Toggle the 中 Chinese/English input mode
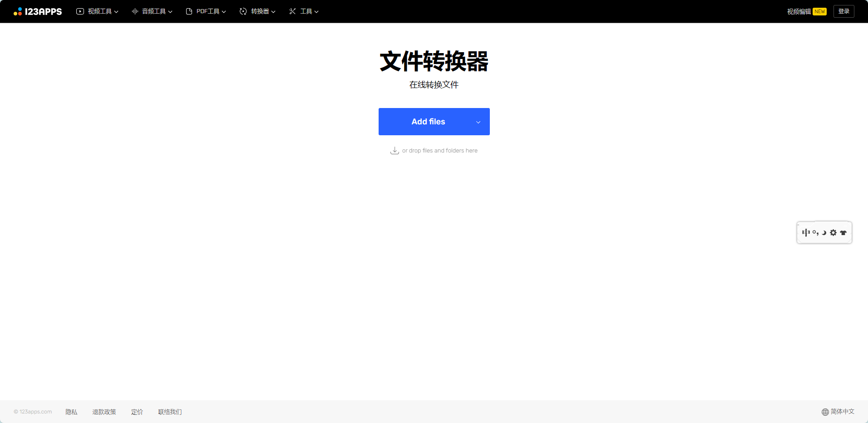 point(806,232)
